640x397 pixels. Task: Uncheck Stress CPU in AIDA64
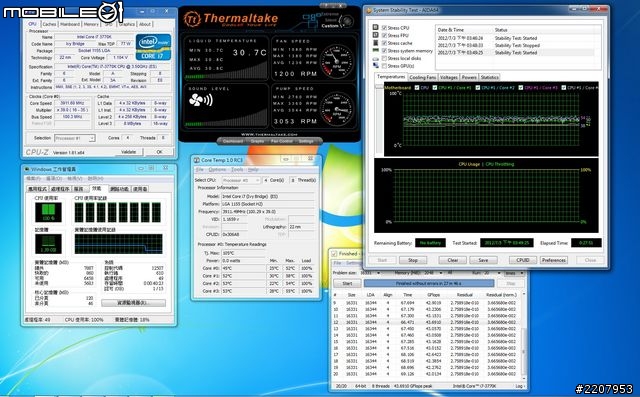pos(384,28)
